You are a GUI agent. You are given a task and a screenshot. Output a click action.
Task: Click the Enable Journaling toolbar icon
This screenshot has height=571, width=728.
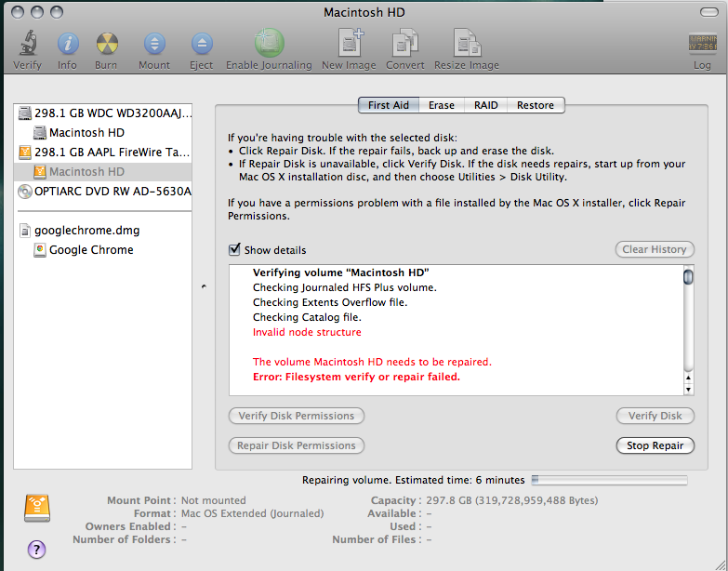point(270,43)
